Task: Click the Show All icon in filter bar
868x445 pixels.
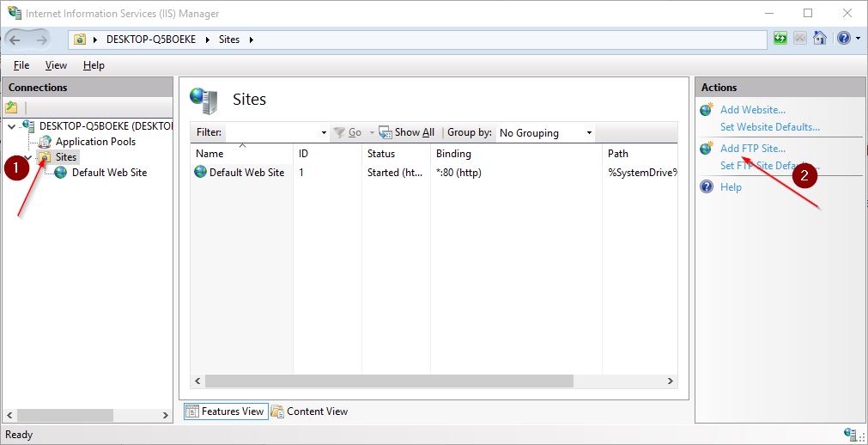Action: pyautogui.click(x=385, y=132)
